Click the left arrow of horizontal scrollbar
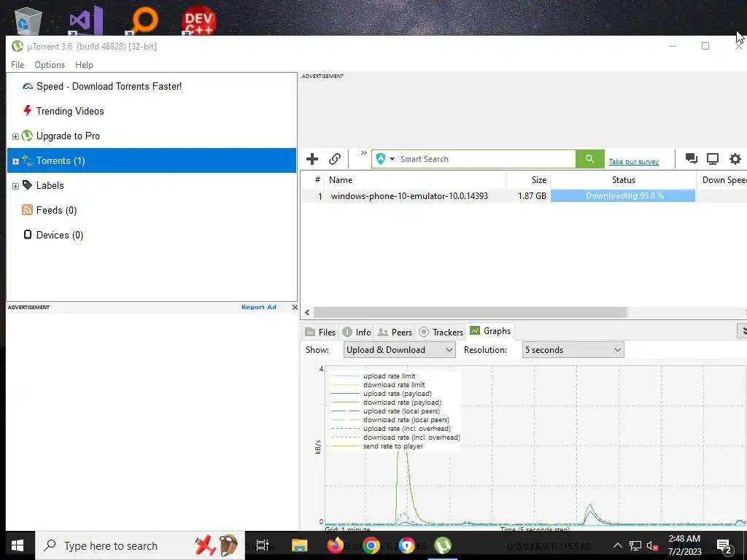This screenshot has width=747, height=560. tap(307, 312)
